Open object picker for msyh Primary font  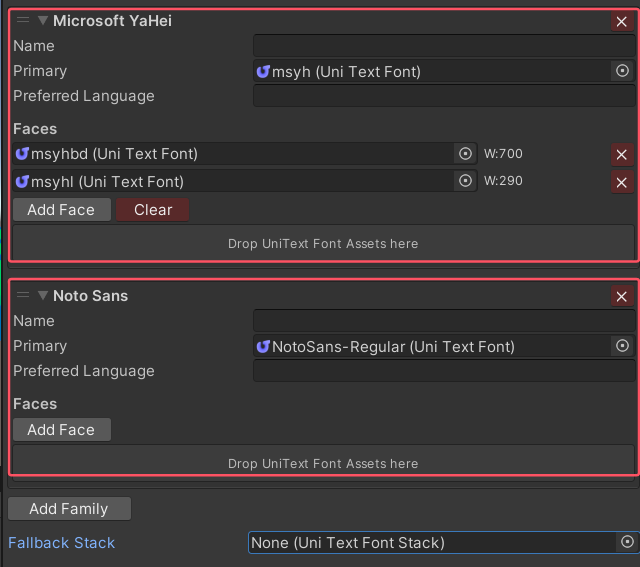coord(622,71)
